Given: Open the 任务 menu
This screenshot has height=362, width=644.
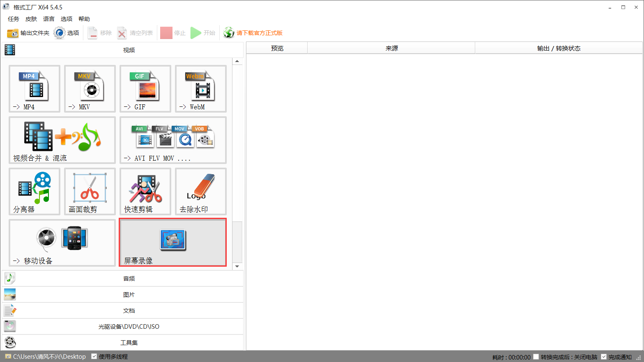Looking at the screenshot, I should click(14, 19).
